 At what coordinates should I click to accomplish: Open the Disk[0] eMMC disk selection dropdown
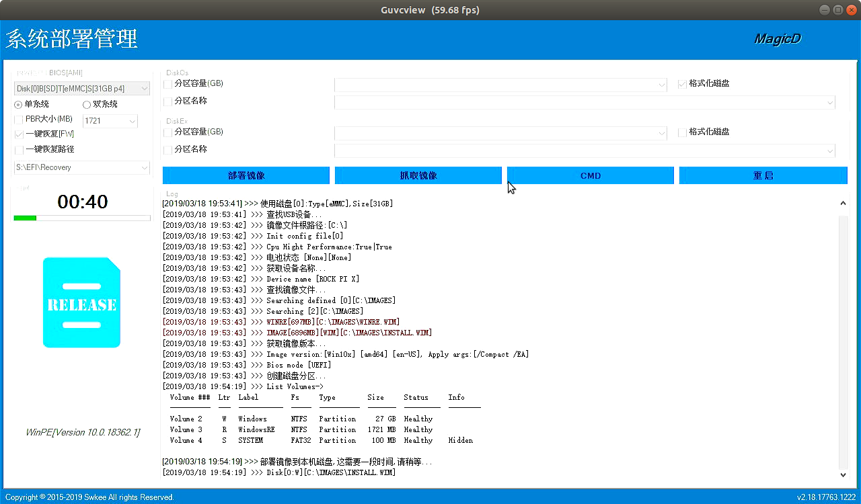click(x=144, y=89)
